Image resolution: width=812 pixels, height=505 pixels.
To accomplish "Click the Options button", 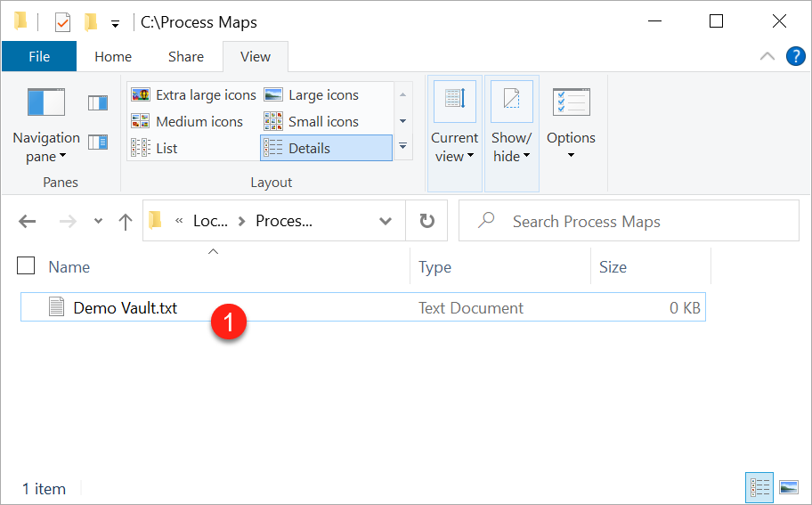I will click(x=571, y=138).
